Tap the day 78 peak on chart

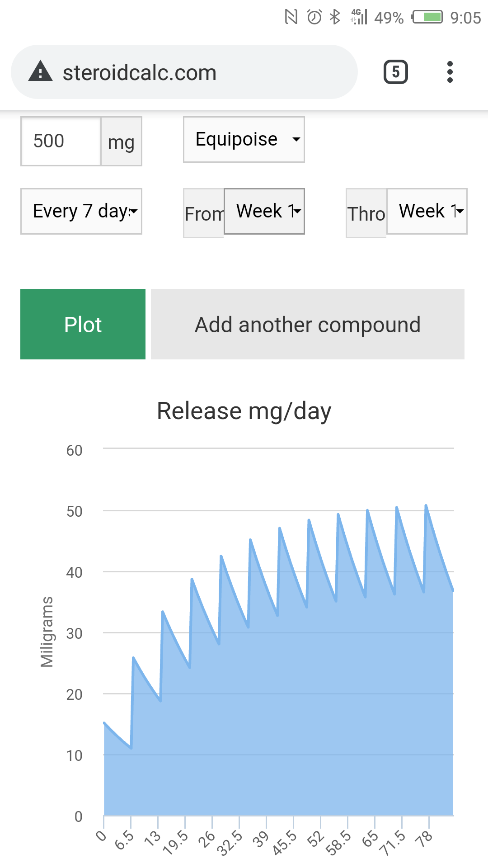[x=426, y=506]
